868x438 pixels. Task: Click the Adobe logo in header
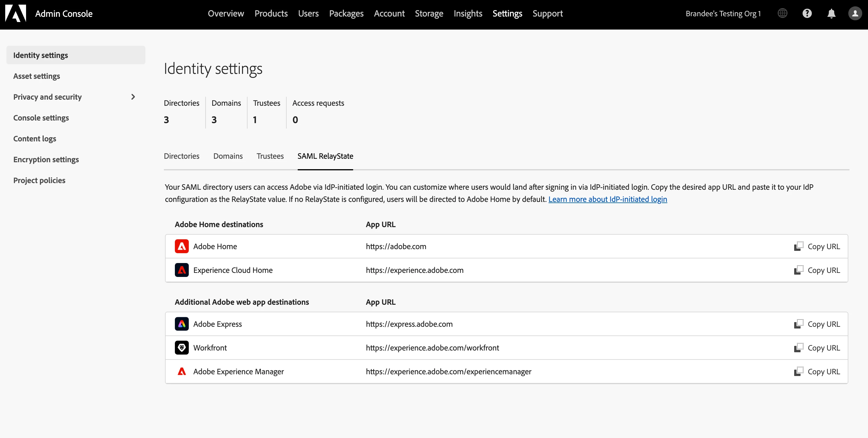click(16, 14)
